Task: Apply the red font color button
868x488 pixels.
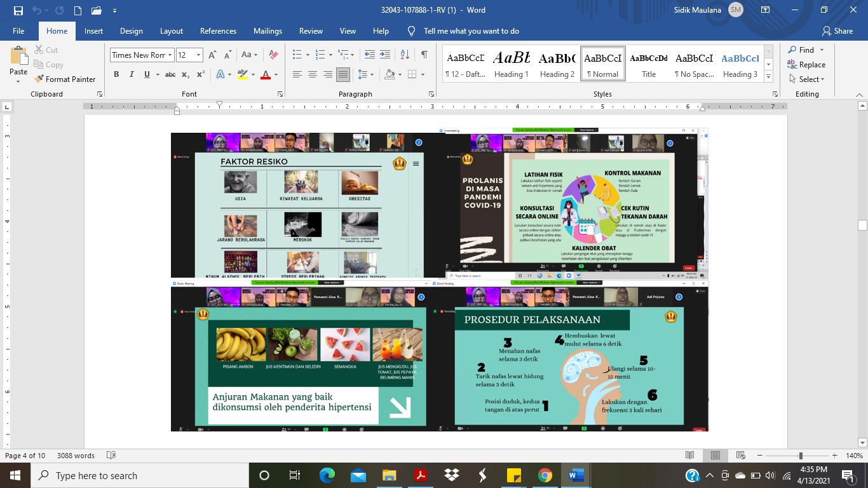Action: coord(266,74)
